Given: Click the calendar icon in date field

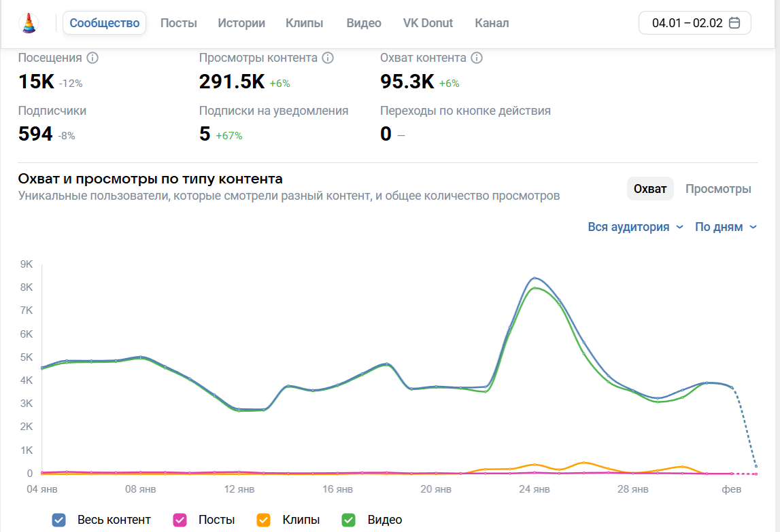Looking at the screenshot, I should (x=734, y=23).
